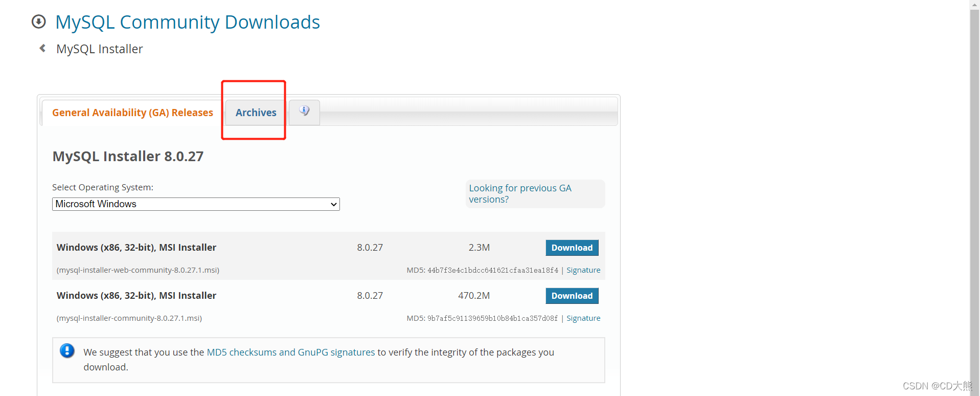
Task: Click filename mysql-installer-community-8.0.27.1.msi
Action: pyautogui.click(x=129, y=318)
